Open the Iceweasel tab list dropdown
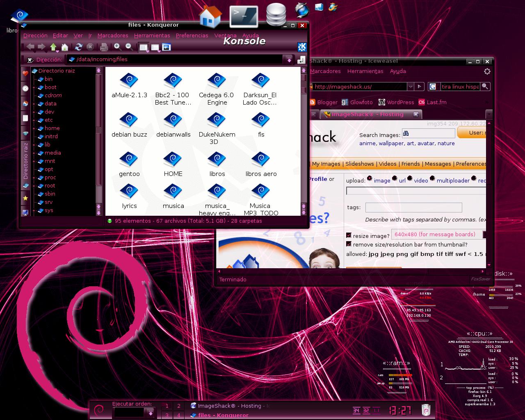This screenshot has height=420, width=525. click(x=488, y=114)
